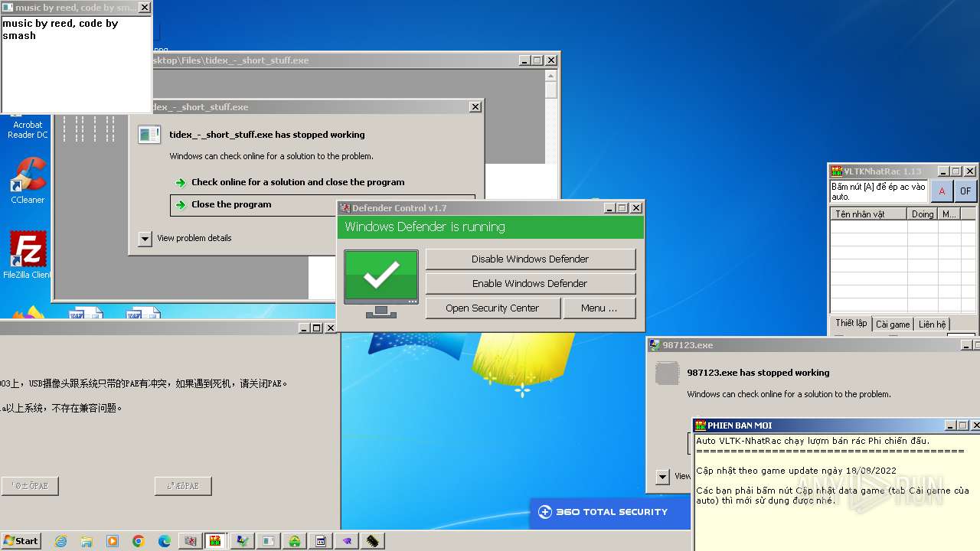
Task: Click the left PAE button in Chinese dialog
Action: coord(30,486)
